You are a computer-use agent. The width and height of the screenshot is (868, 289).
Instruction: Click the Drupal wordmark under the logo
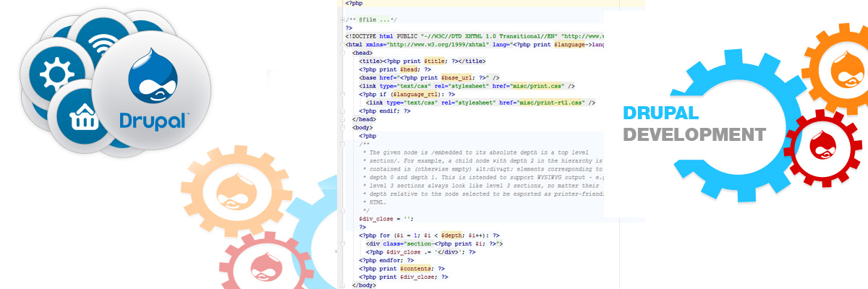pyautogui.click(x=152, y=119)
